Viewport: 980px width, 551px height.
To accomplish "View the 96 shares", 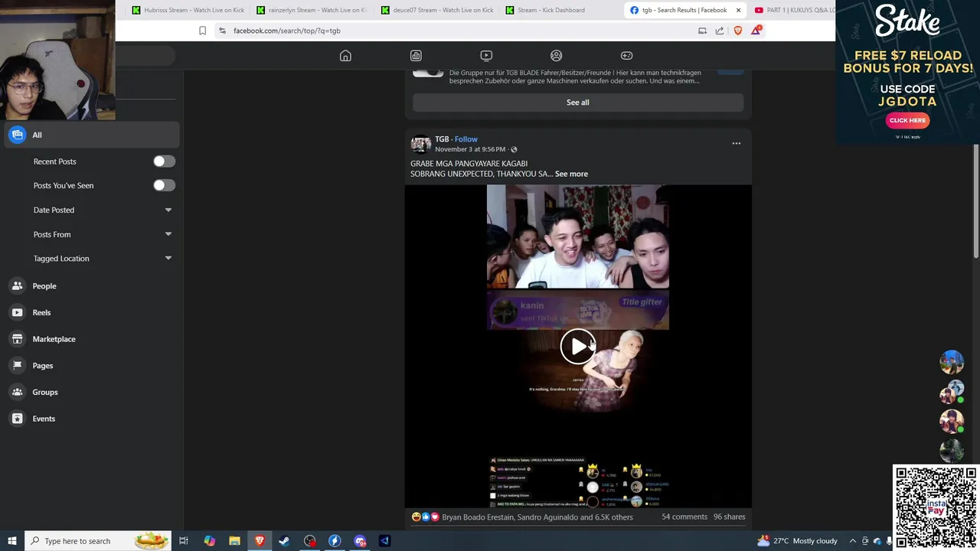I will point(729,517).
